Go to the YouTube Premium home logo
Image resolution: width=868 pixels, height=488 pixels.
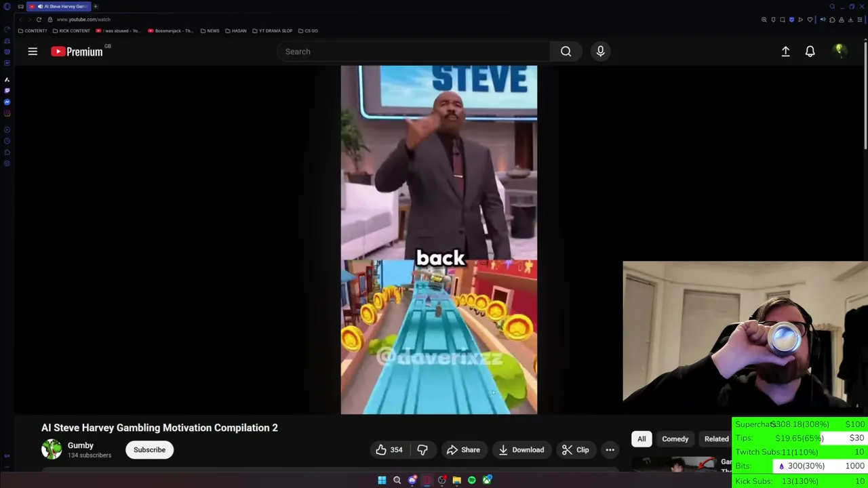pos(77,52)
